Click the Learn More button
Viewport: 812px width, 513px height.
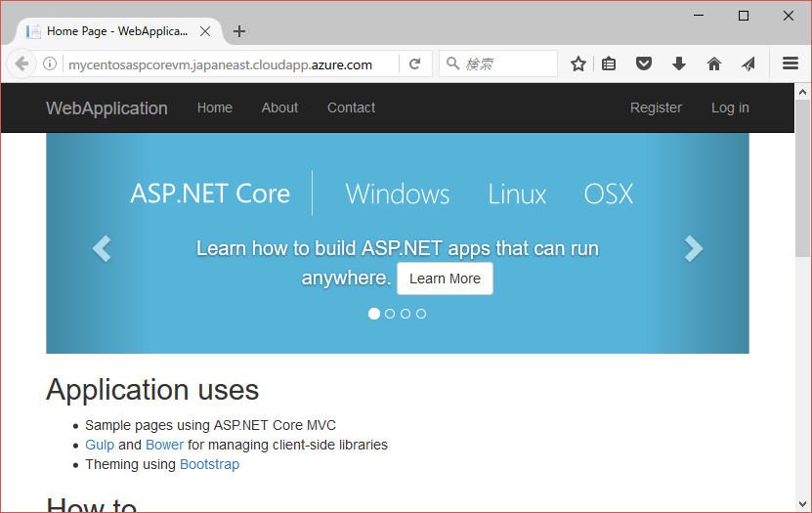[445, 278]
